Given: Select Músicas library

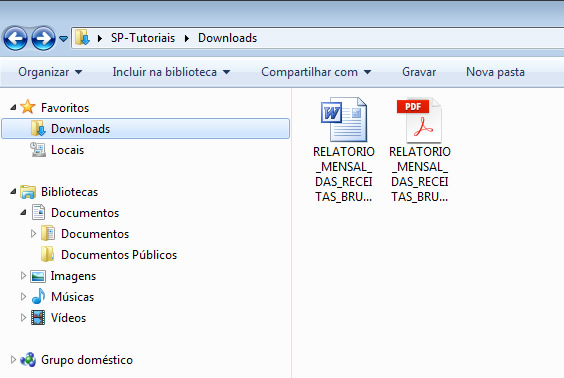Looking at the screenshot, I should coord(72,297).
